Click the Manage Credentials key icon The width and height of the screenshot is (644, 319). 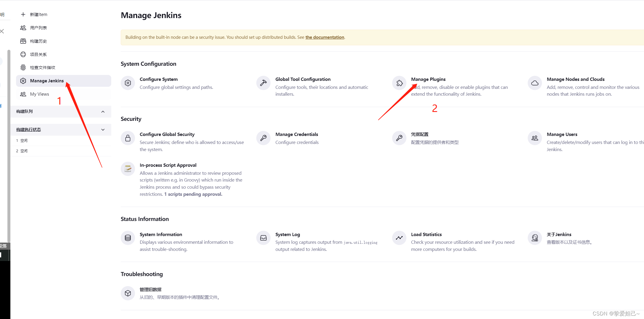pyautogui.click(x=263, y=138)
